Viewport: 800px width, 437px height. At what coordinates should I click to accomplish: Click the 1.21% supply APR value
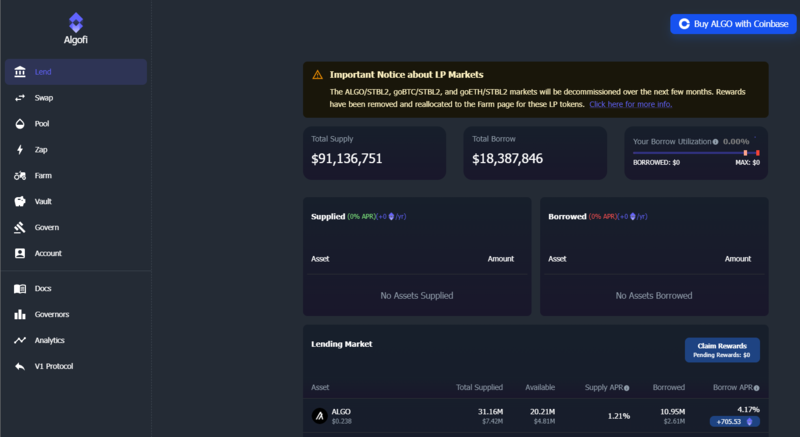(x=618, y=417)
